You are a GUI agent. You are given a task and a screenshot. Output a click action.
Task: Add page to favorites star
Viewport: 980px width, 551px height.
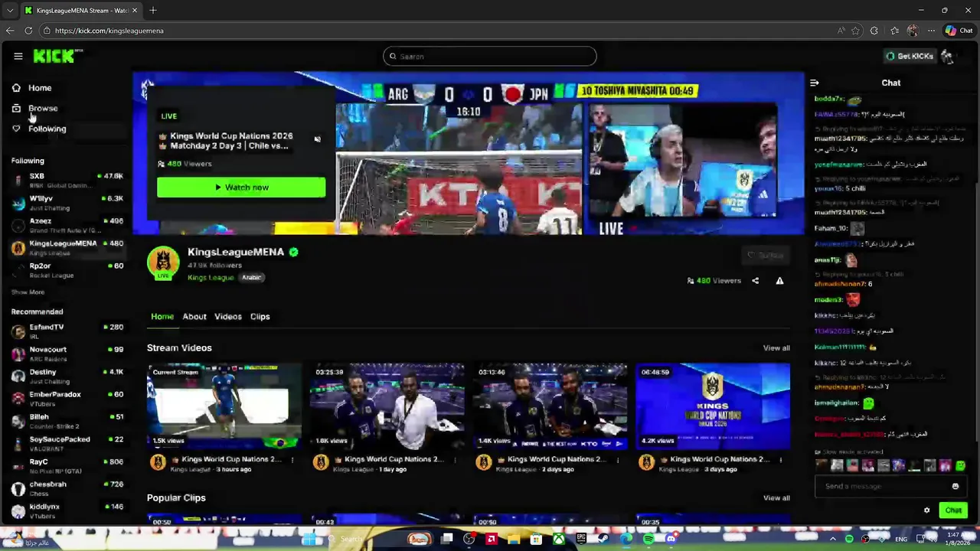pos(855,31)
